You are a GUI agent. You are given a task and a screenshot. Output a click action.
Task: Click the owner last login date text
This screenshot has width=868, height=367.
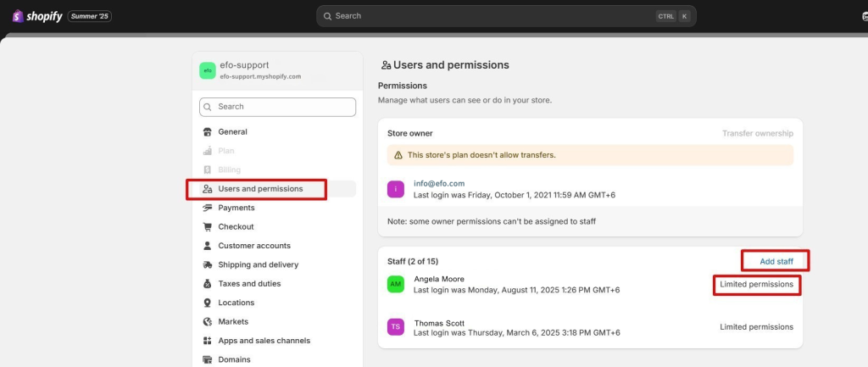pyautogui.click(x=515, y=195)
